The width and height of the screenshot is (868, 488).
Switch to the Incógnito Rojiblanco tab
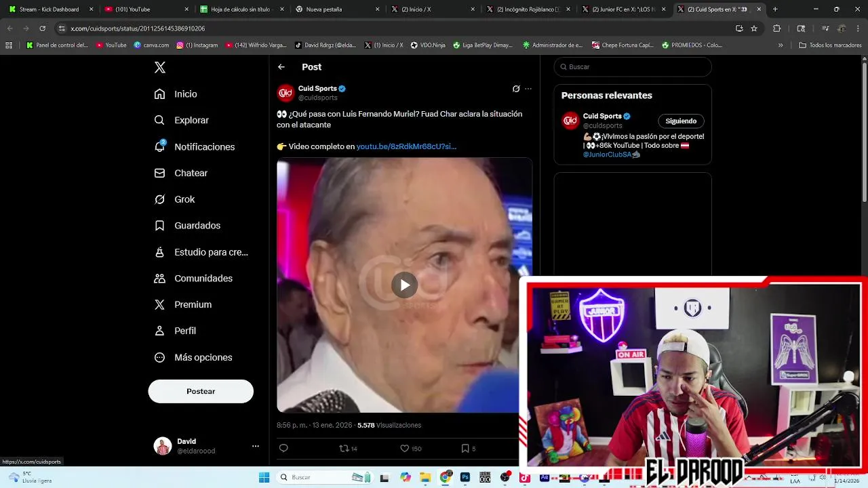pyautogui.click(x=528, y=9)
